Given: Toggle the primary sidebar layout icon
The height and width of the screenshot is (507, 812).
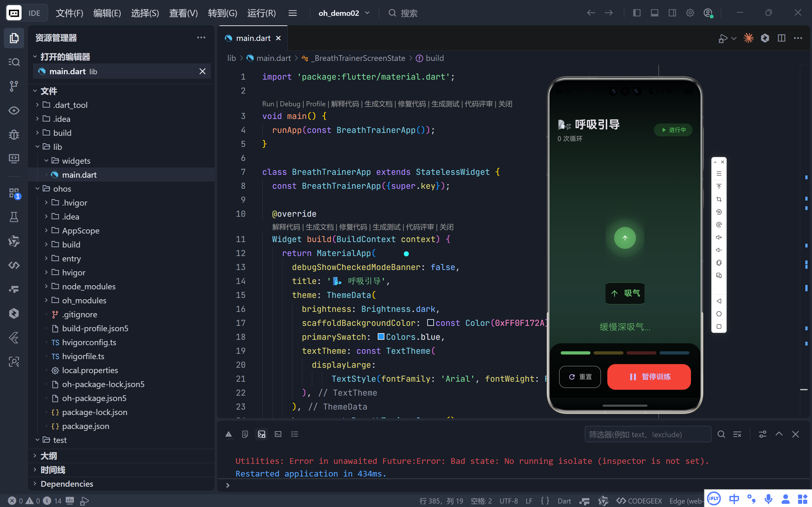Looking at the screenshot, I should [636, 13].
